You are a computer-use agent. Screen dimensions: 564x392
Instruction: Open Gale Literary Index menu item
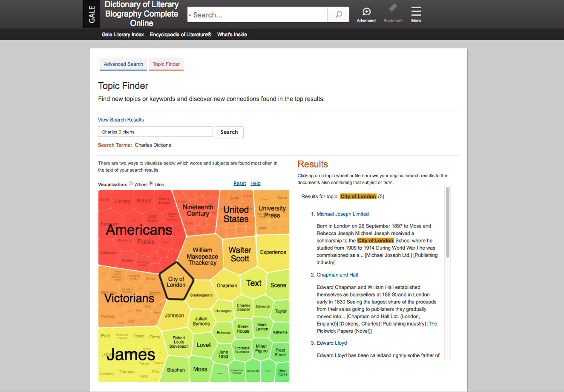click(x=123, y=35)
